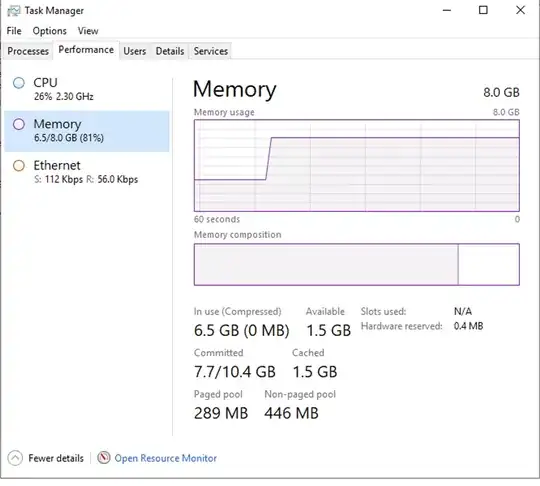Select the Performance tab

[86, 50]
